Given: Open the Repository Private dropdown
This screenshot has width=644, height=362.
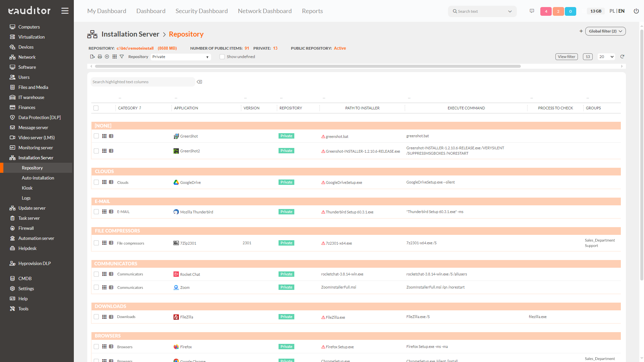Looking at the screenshot, I should pos(181,57).
